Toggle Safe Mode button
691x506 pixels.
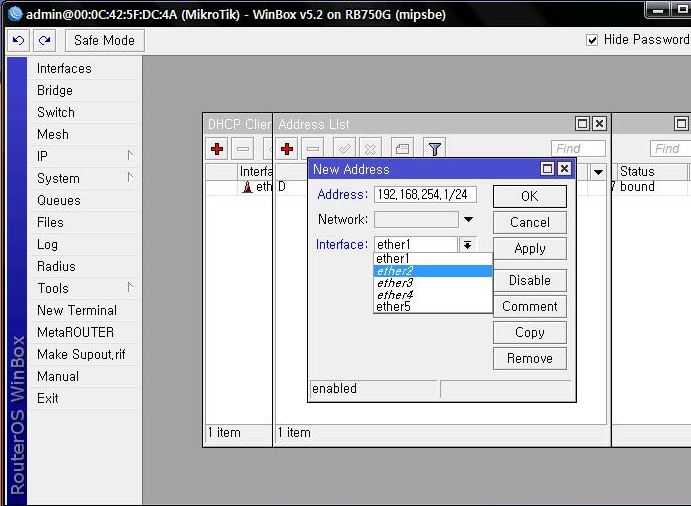(x=104, y=41)
